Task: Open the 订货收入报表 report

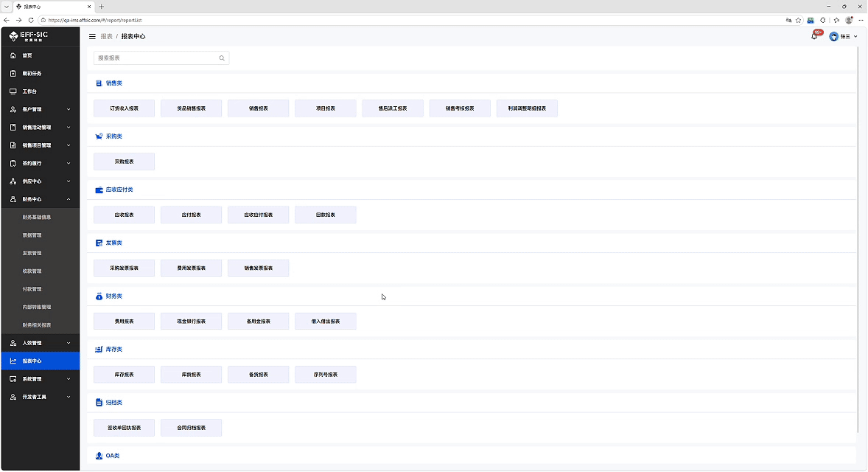Action: (124, 108)
